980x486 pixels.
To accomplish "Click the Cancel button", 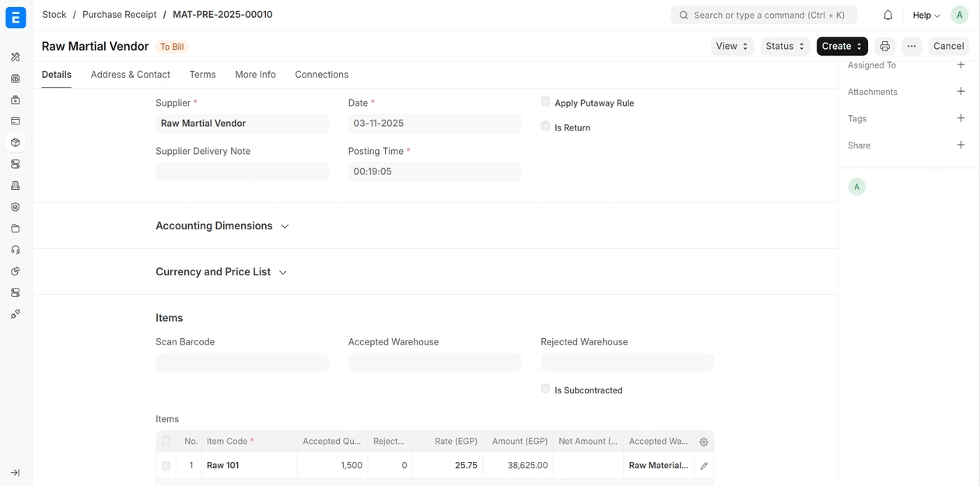I will click(948, 47).
